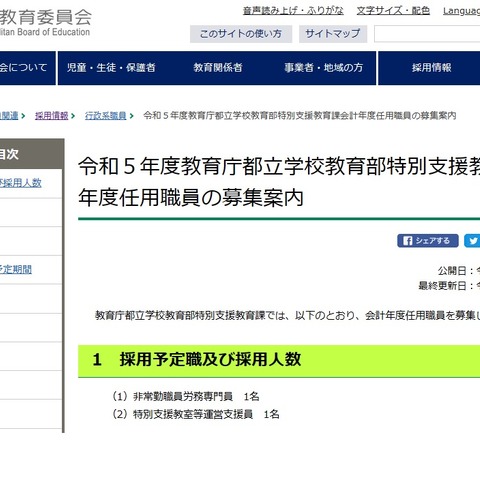
Task: Click the このサイトの使い方 button
Action: pos(241,34)
